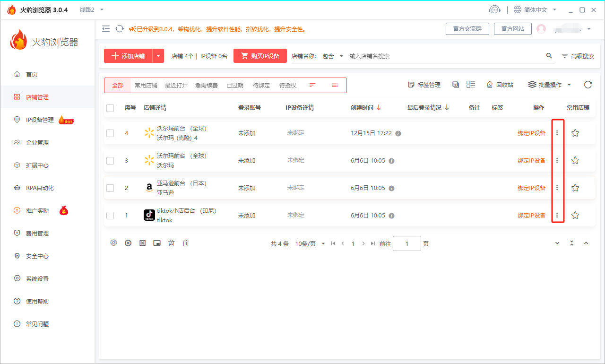Screen dimensions: 605x364
Task: Expand the 包含 search condition dropdown
Action: 334,55
